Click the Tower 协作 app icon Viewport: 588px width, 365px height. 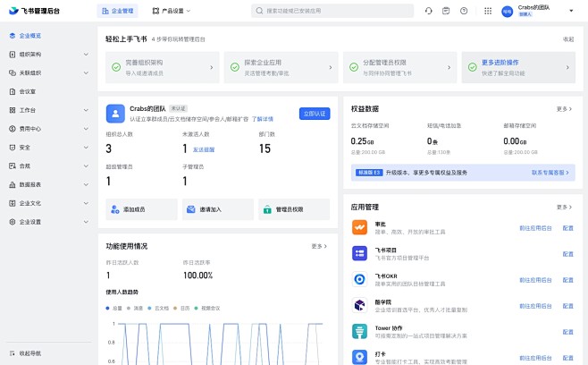359,331
